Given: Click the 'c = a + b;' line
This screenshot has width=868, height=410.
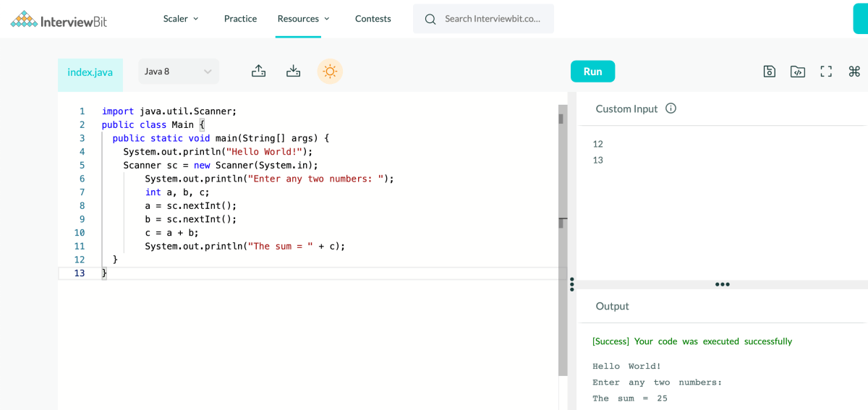Looking at the screenshot, I should (x=171, y=232).
